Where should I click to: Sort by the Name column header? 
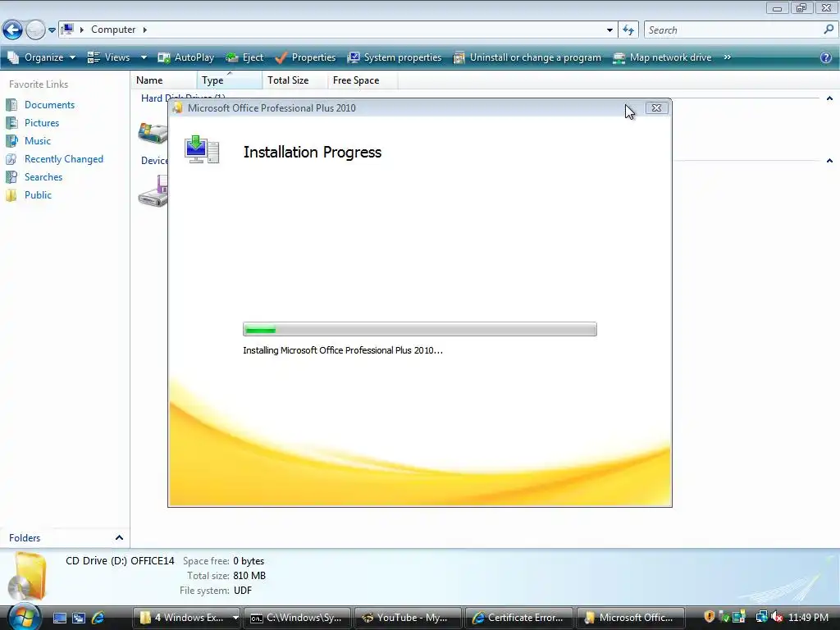tap(164, 80)
